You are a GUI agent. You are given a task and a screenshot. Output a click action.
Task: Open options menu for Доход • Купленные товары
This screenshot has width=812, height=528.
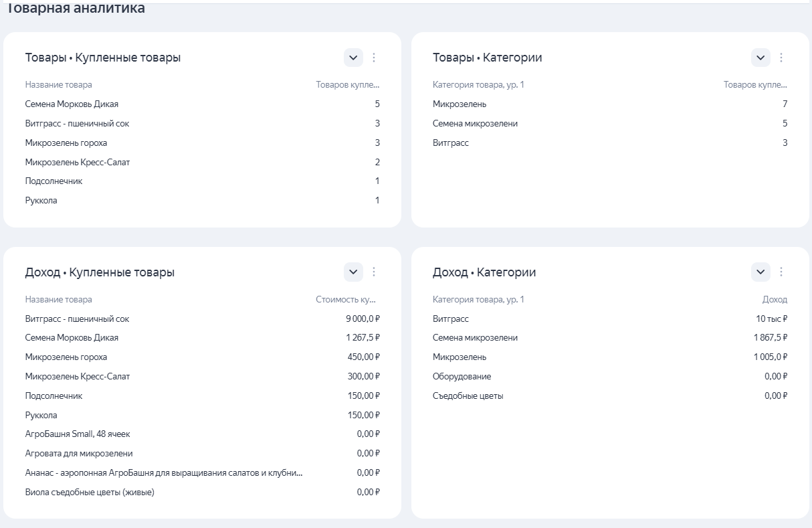point(374,272)
